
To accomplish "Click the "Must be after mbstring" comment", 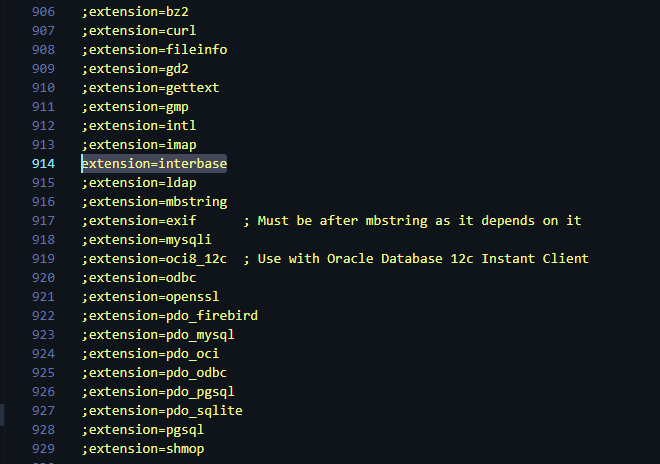I will click(418, 220).
